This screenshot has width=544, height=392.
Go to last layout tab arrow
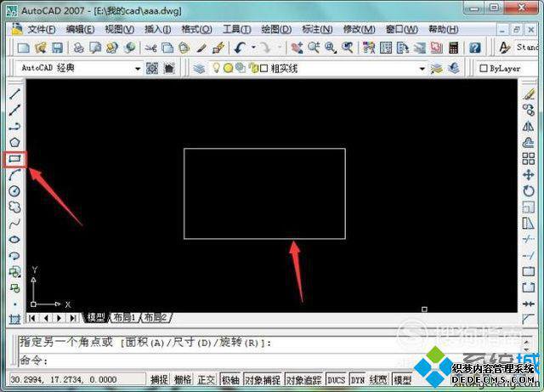tap(72, 318)
